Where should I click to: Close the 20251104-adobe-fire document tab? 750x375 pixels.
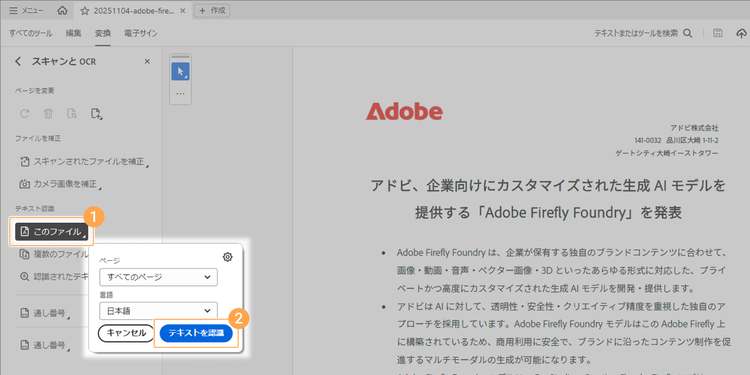[x=182, y=11]
